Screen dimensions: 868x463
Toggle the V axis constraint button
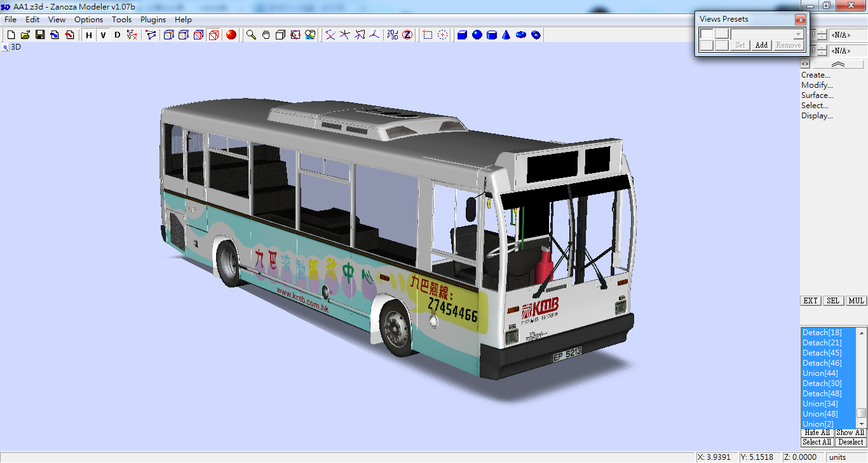coord(103,35)
